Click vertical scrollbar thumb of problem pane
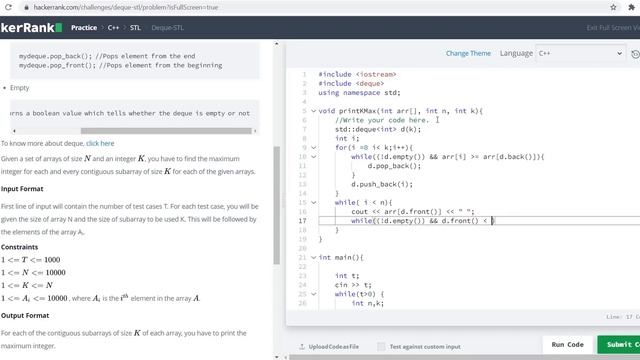This screenshot has width=640, height=360. coord(277,205)
